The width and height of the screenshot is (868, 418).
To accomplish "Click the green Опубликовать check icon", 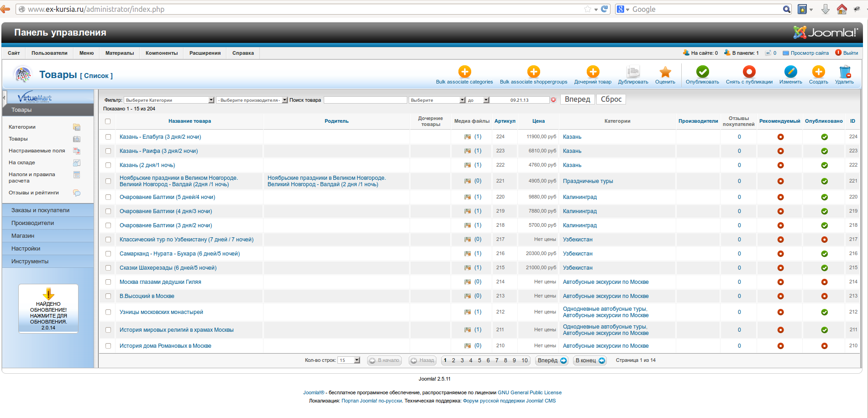I will (702, 72).
